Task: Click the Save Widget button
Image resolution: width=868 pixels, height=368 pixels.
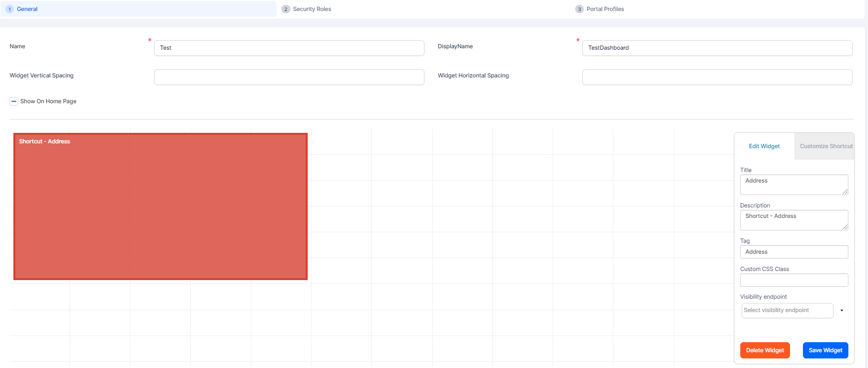Action: (x=825, y=350)
